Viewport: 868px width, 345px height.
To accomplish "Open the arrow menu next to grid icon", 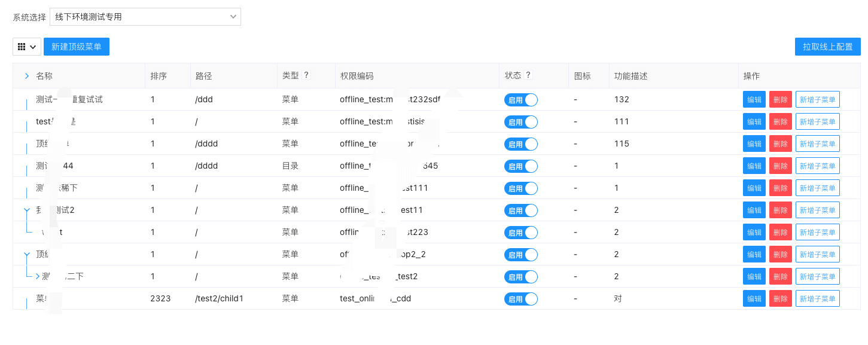I will 33,46.
